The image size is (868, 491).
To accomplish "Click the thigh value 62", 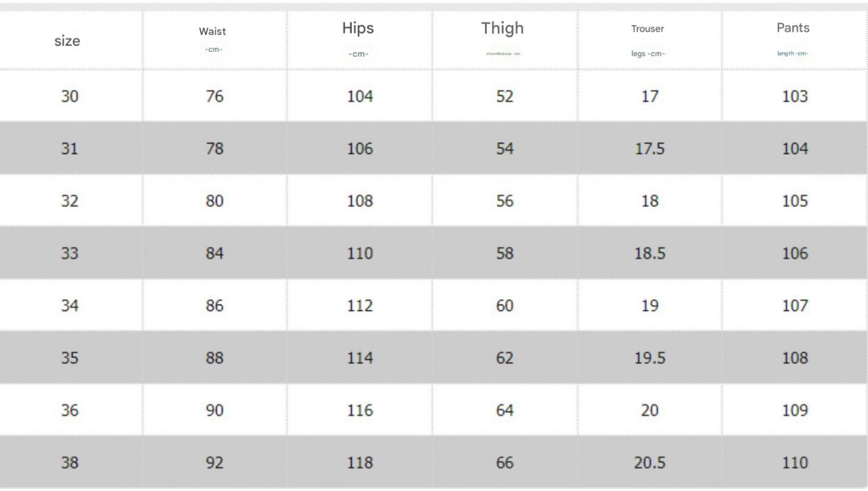I will [504, 359].
